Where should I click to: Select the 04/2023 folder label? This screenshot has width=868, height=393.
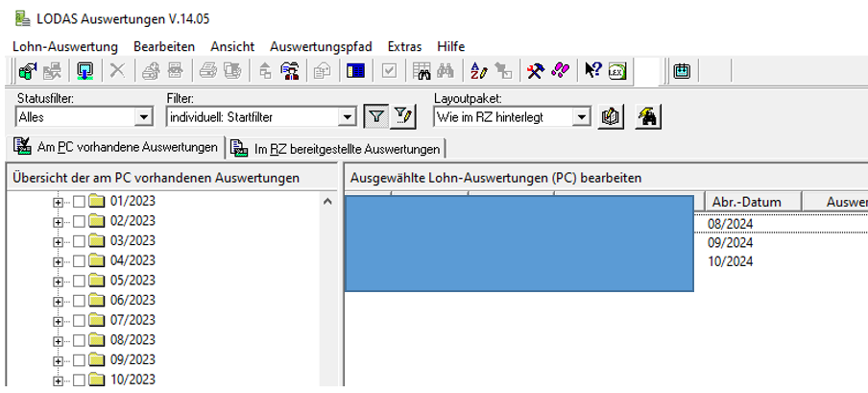133,260
